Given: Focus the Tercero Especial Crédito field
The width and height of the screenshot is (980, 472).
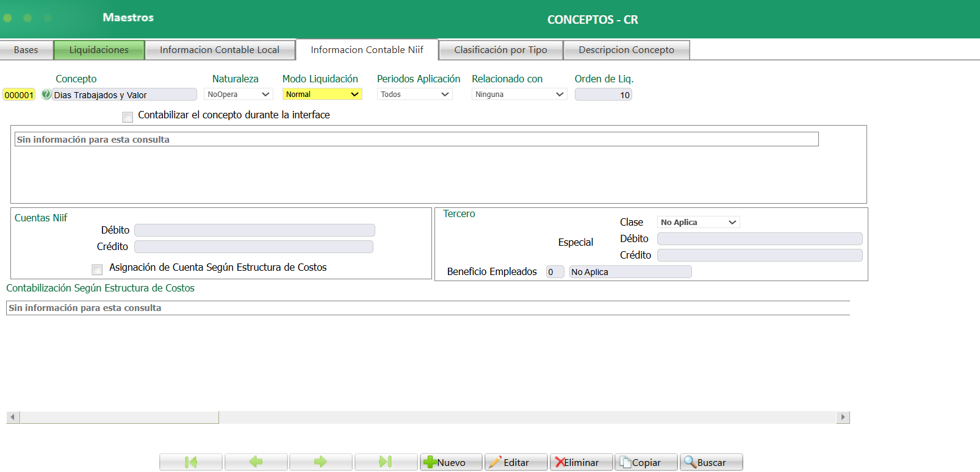Looking at the screenshot, I should [x=760, y=255].
